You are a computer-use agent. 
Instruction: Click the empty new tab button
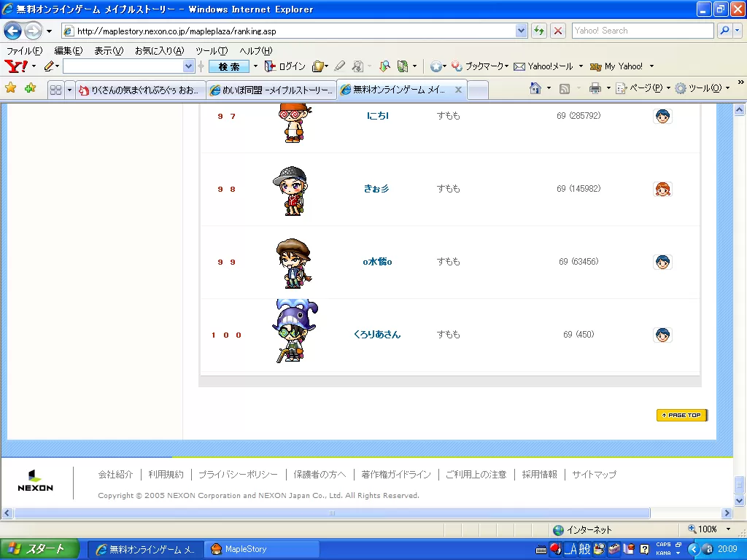(478, 90)
